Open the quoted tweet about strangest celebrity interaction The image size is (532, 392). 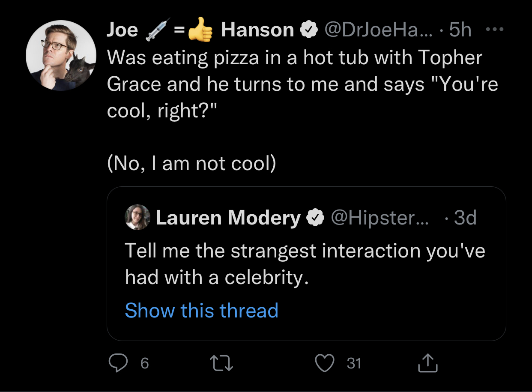305,264
